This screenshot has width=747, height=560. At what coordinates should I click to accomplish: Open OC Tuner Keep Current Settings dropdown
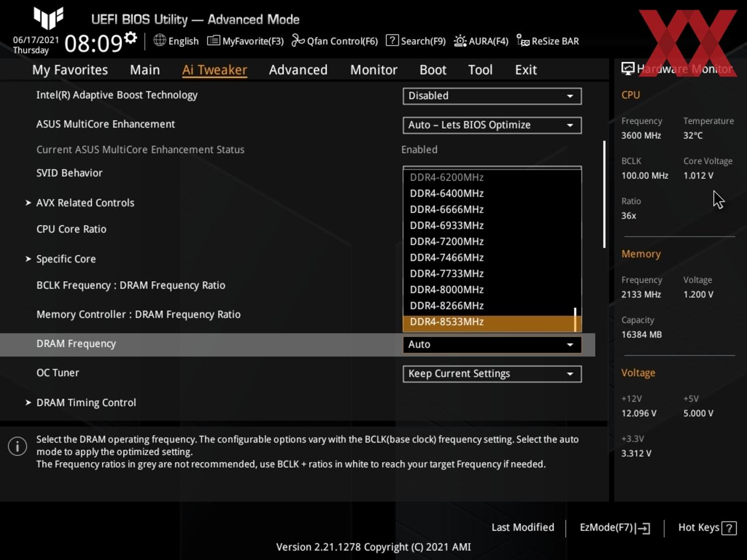492,374
